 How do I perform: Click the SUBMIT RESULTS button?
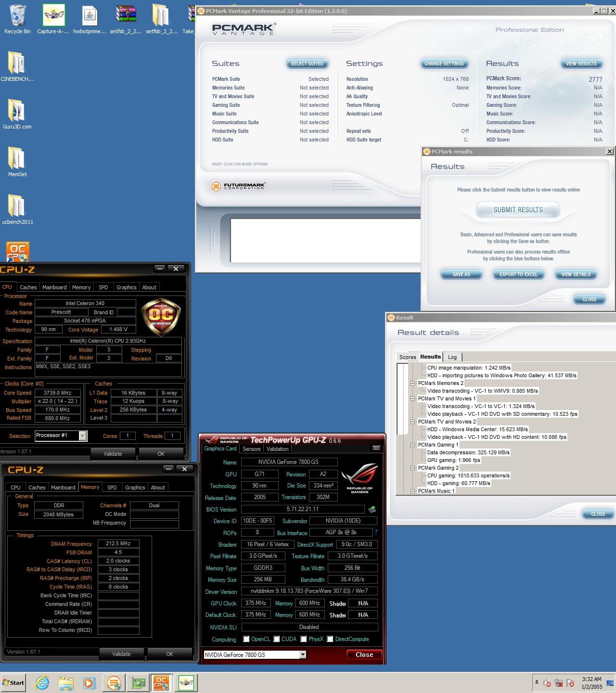coord(518,210)
